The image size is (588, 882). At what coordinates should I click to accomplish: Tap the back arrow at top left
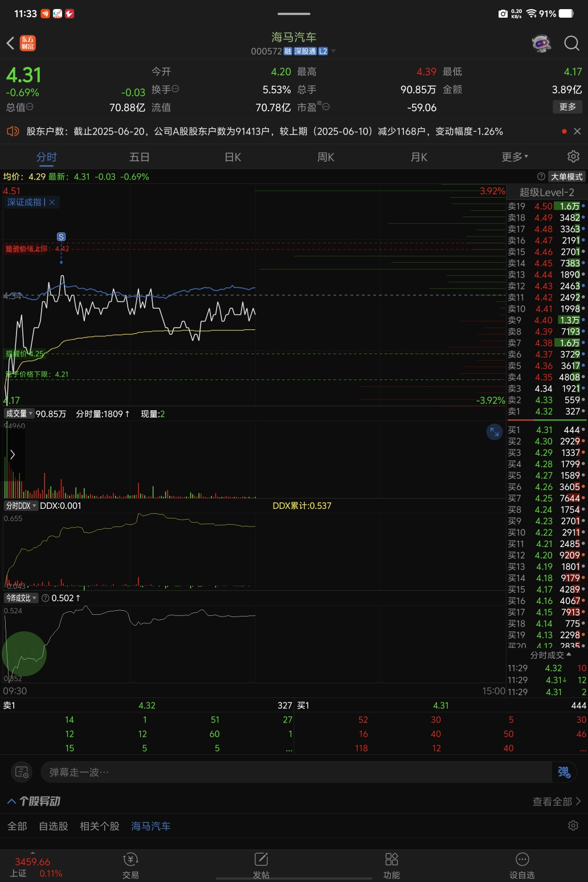(10, 43)
